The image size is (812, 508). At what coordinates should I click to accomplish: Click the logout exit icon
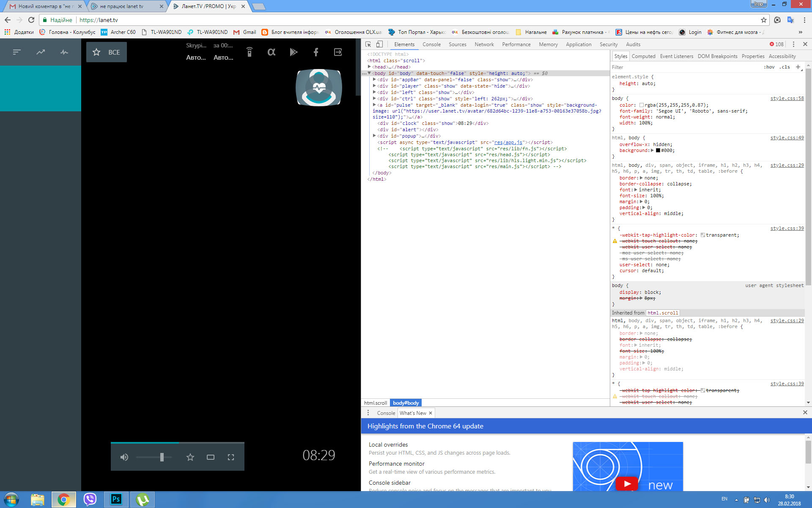tap(338, 52)
